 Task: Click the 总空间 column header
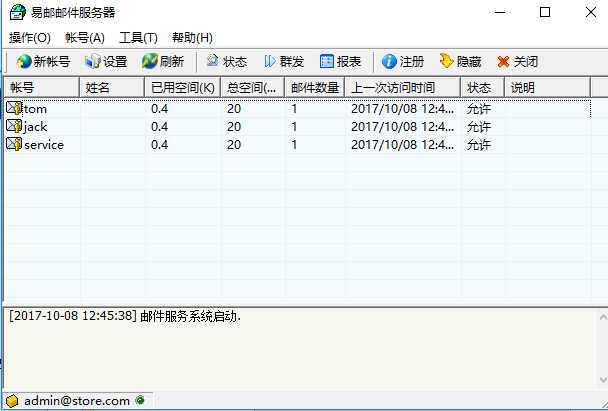click(252, 88)
